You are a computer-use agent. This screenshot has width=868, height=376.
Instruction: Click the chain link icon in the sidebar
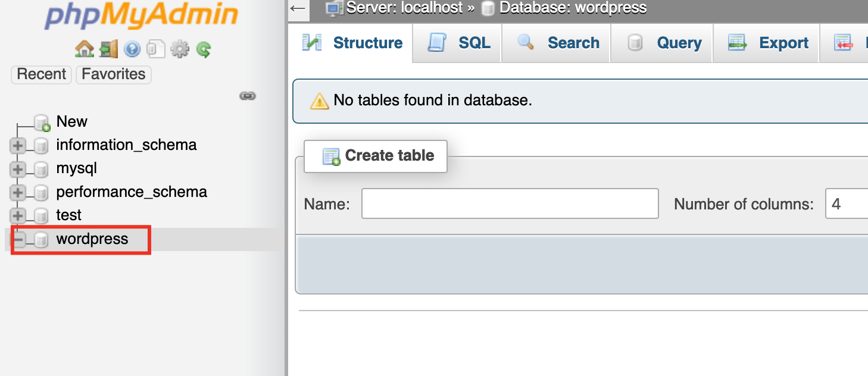click(x=248, y=96)
